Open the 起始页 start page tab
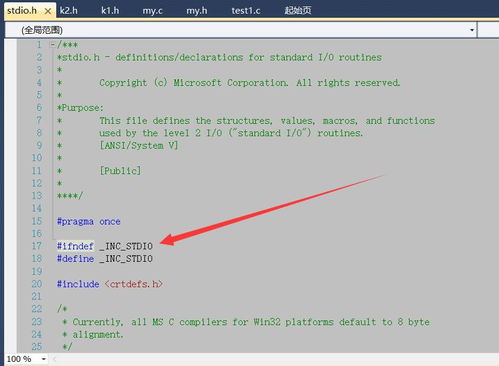This screenshot has height=366, width=499. pyautogui.click(x=298, y=11)
